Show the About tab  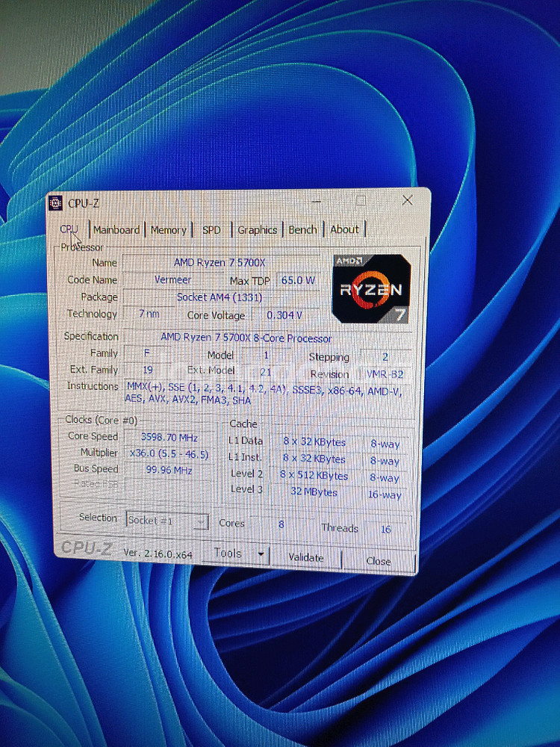click(x=344, y=229)
